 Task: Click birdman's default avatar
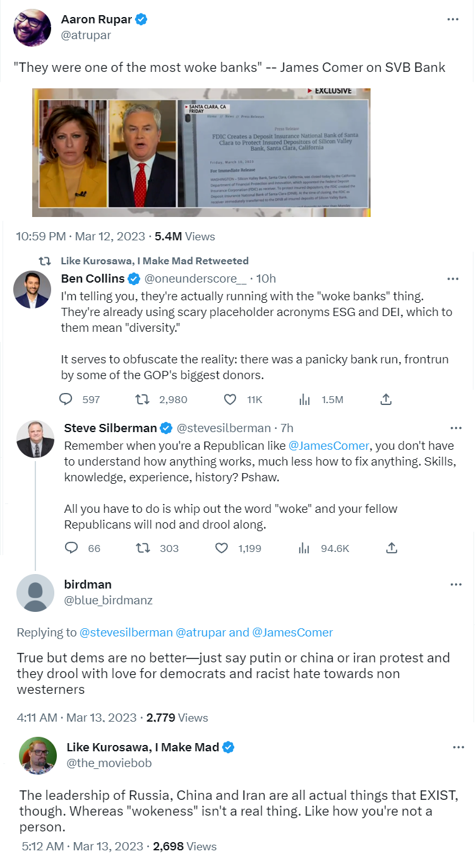tap(35, 592)
